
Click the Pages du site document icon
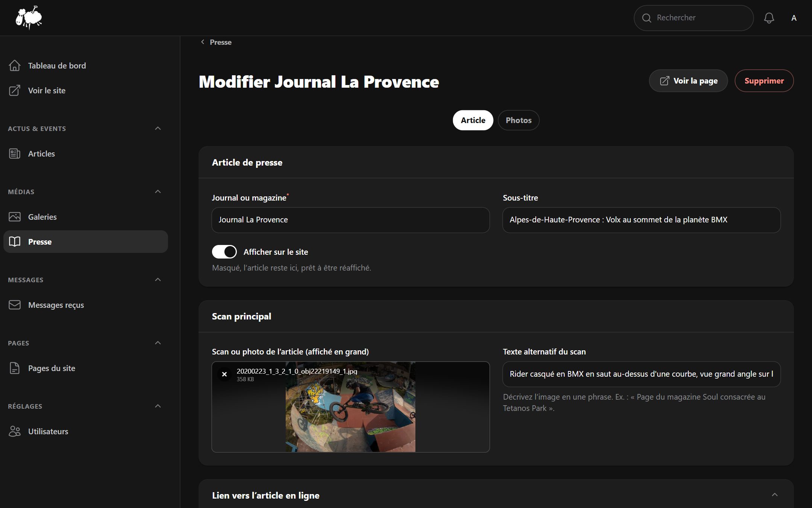coord(15,368)
